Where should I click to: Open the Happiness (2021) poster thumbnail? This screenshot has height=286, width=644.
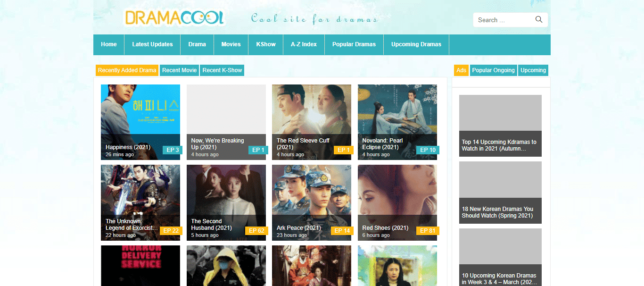(140, 122)
